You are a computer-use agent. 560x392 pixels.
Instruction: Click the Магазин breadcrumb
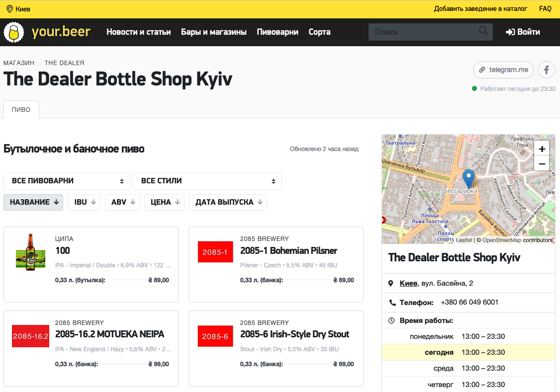tap(19, 63)
